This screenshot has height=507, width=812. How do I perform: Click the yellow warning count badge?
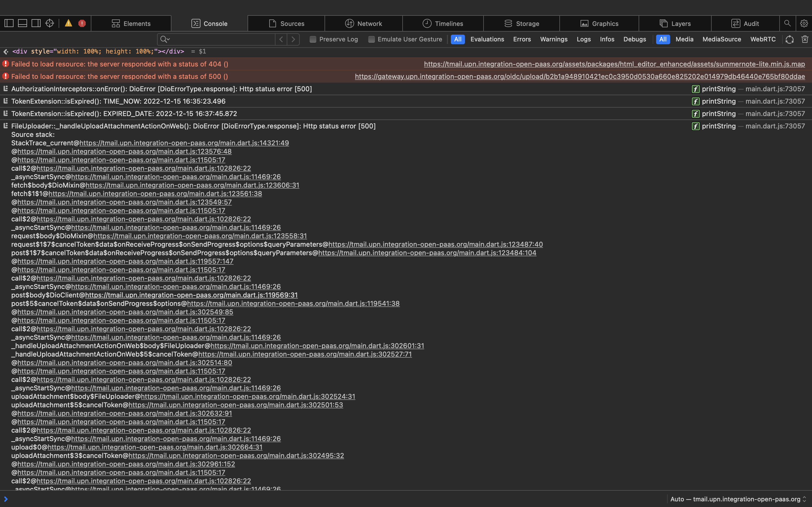click(x=69, y=23)
